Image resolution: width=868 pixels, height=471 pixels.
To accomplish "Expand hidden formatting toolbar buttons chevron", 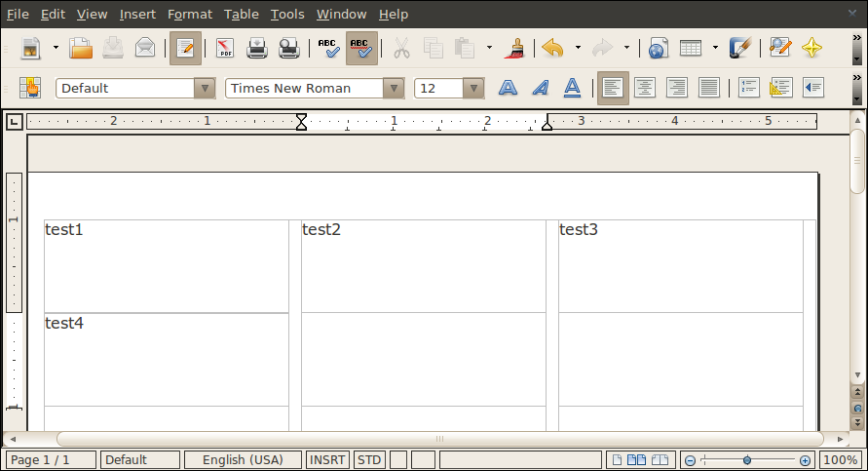I will (x=857, y=77).
